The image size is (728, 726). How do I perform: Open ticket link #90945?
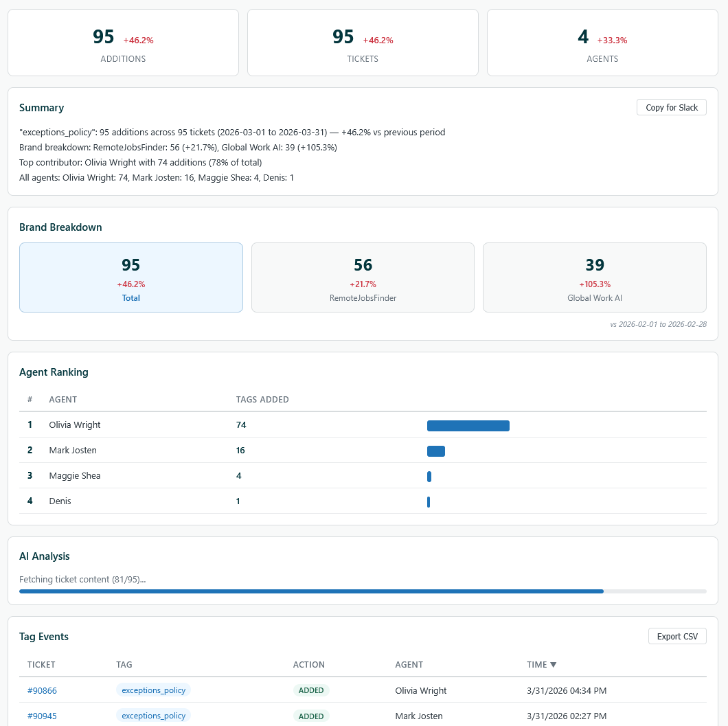[42, 716]
